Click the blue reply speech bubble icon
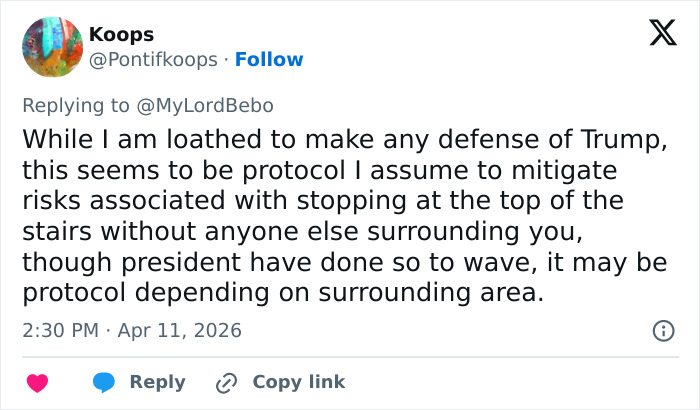This screenshot has height=410, width=700. coord(105,382)
